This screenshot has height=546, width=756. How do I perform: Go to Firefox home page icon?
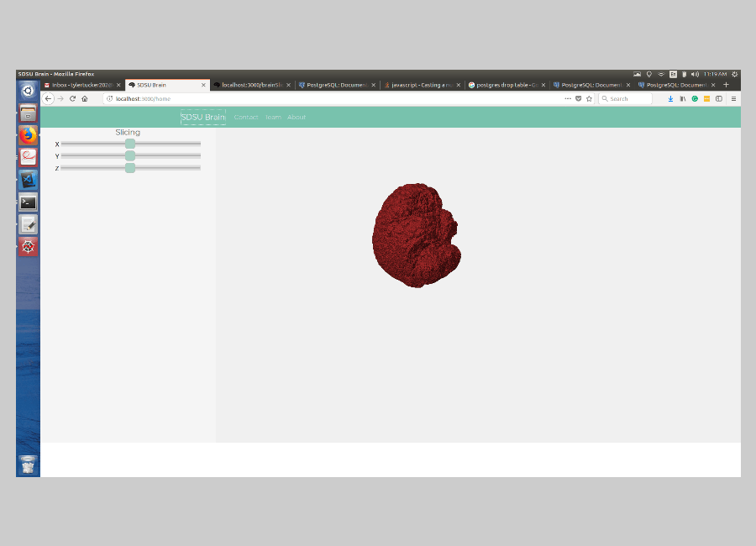pos(85,98)
